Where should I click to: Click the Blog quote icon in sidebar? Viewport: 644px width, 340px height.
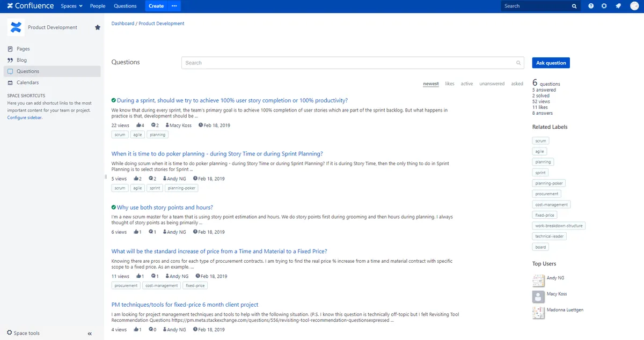(10, 60)
